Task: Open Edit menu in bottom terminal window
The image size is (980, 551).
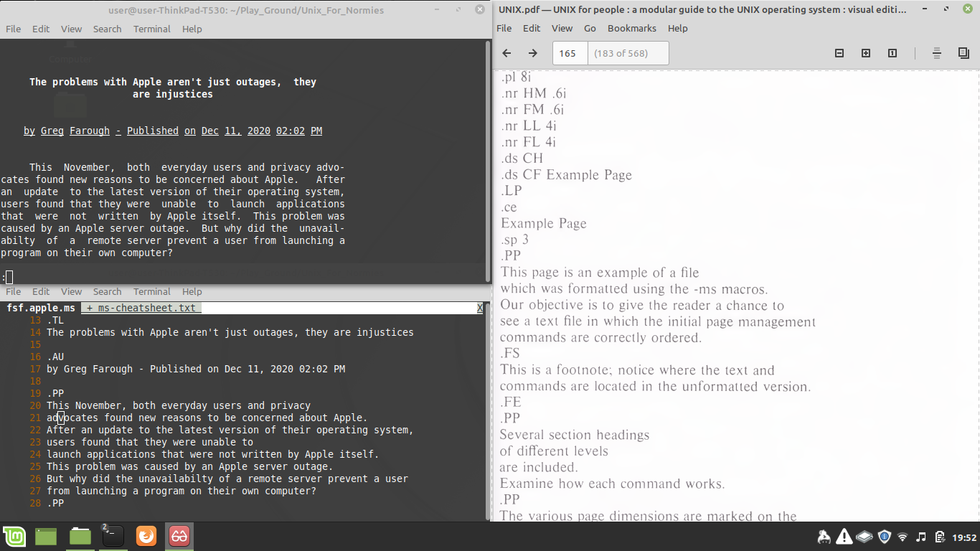Action: (x=41, y=291)
